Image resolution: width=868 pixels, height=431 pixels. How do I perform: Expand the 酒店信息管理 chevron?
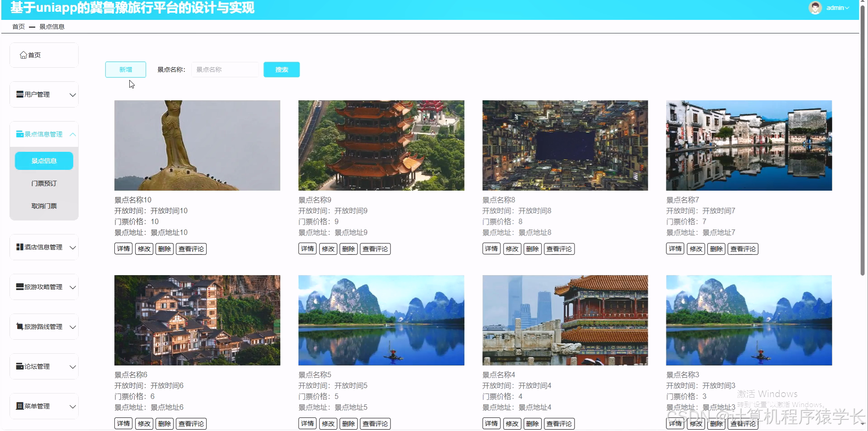click(x=73, y=248)
